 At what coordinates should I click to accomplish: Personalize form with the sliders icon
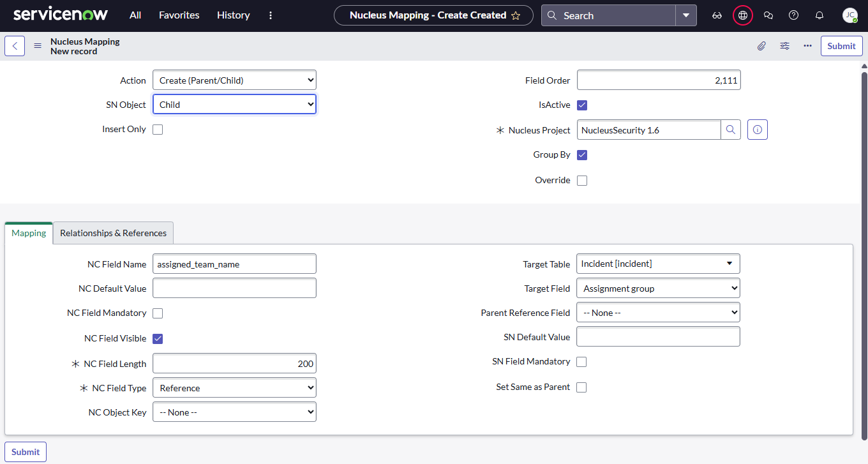[x=785, y=46]
